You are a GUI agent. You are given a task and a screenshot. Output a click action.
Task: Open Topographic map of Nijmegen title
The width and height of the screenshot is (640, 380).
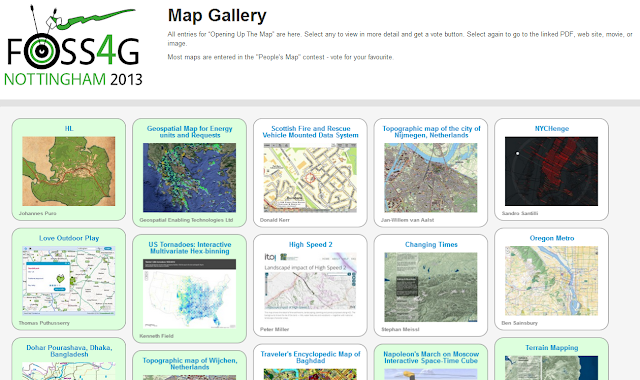click(x=431, y=132)
